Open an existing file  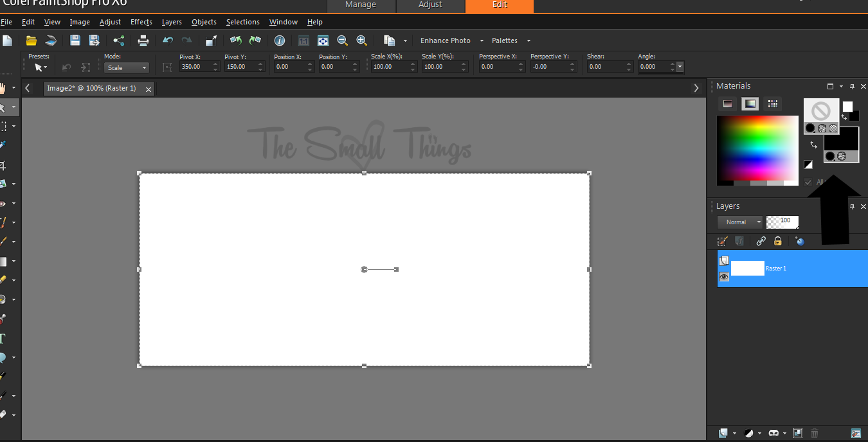[31, 40]
